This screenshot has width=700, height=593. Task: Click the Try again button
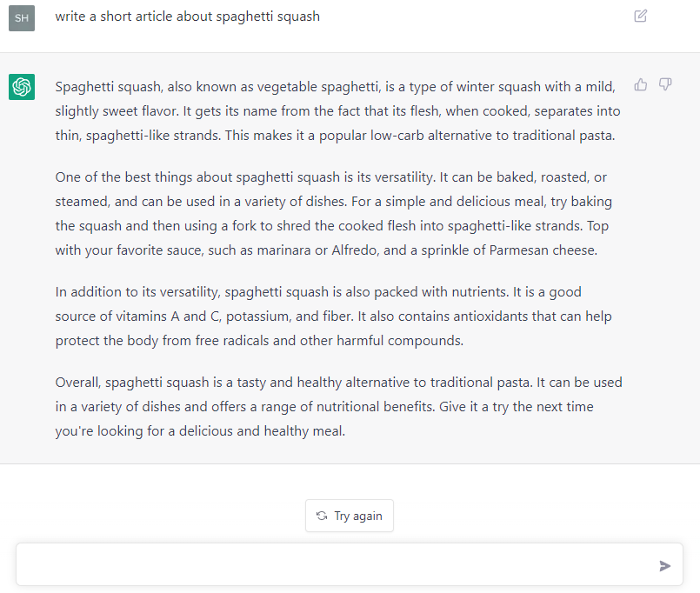(349, 516)
